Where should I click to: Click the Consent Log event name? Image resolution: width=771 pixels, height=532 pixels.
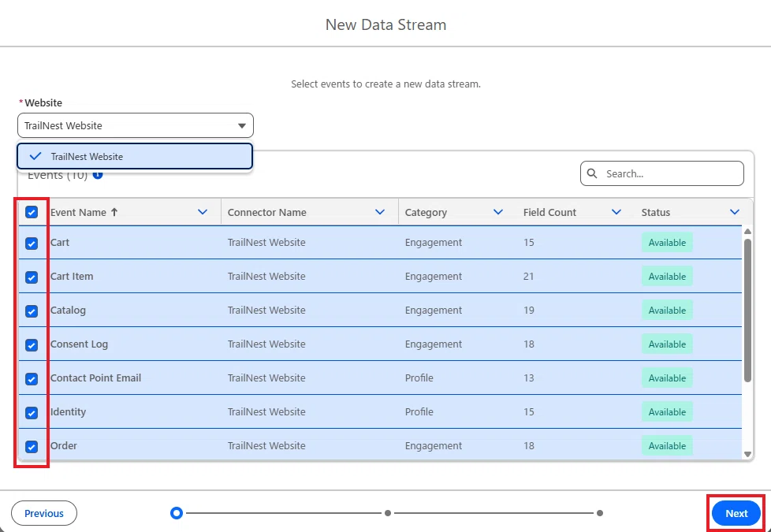(79, 344)
